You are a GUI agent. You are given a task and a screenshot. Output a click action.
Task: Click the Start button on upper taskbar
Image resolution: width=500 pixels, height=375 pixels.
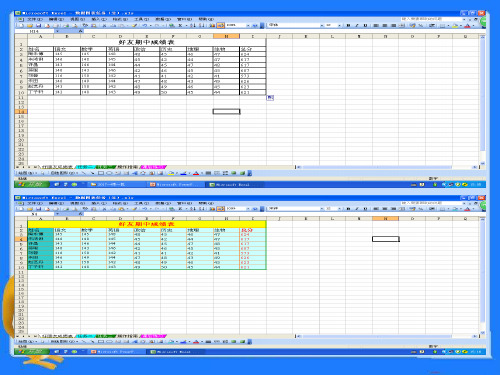pos(32,184)
